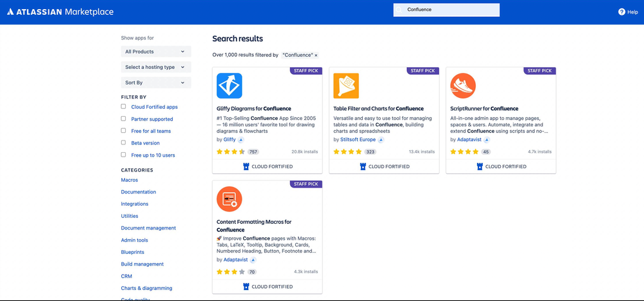This screenshot has width=644, height=301.
Task: Click the Staff Pick badge on ScriptRunner card
Action: tap(540, 71)
